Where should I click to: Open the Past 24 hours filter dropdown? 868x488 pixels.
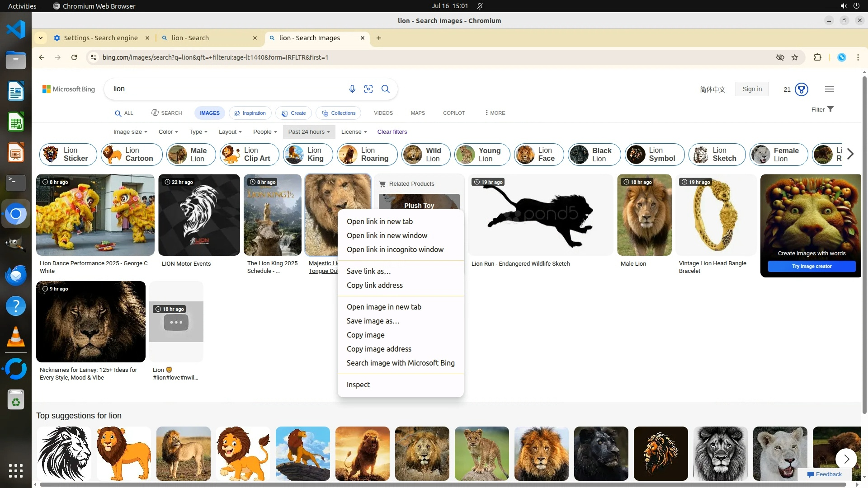[309, 132]
